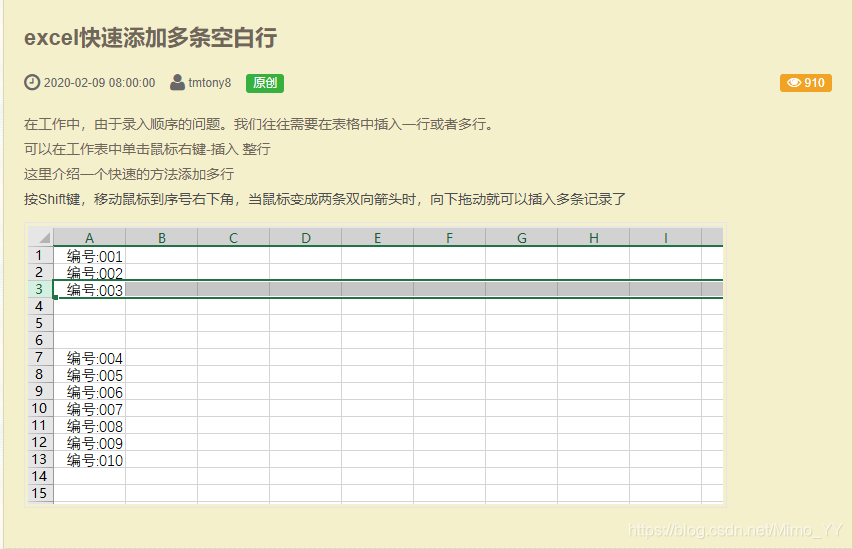Select row 2 header
The width and height of the screenshot is (853, 549).
click(x=41, y=272)
